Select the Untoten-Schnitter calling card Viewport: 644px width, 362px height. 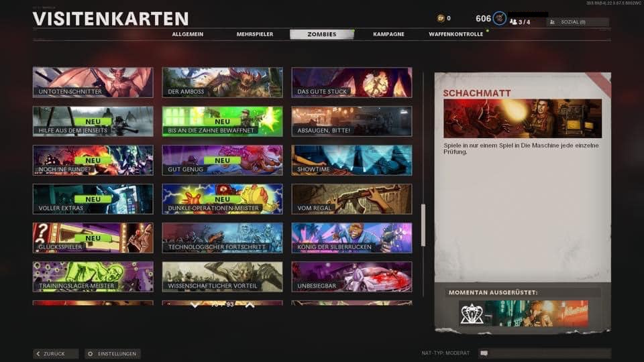93,82
